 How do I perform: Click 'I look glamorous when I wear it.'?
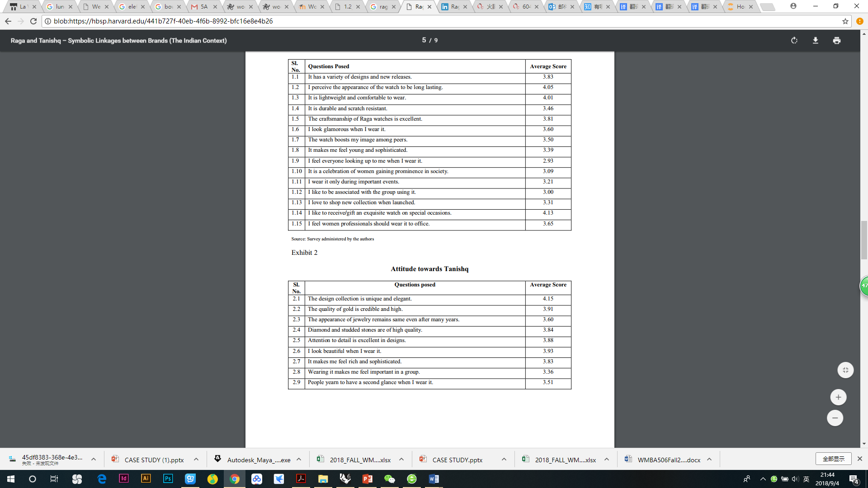coord(347,129)
